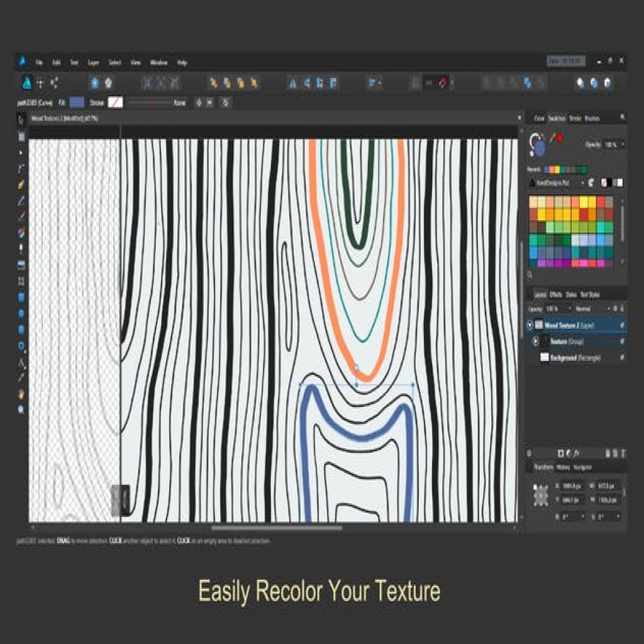Open the swatch palette dropdown
The height and width of the screenshot is (644, 644).
556,183
